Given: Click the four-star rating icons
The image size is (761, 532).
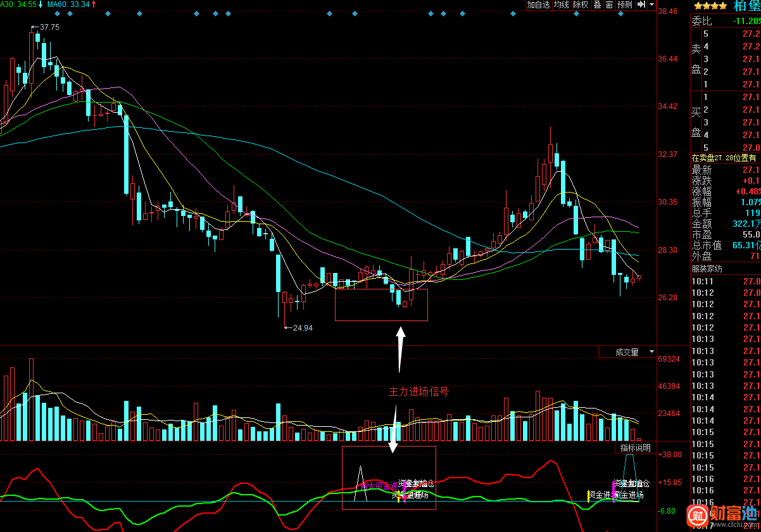Looking at the screenshot, I should (710, 6).
